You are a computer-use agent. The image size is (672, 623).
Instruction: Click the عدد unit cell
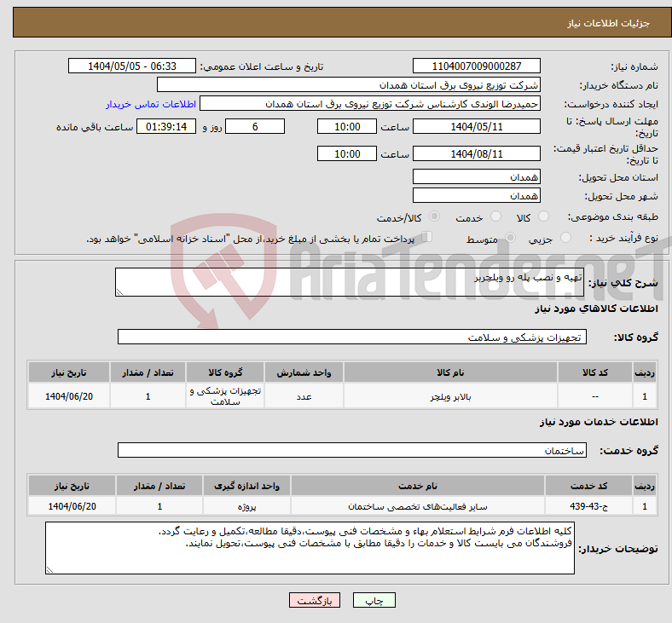304,396
